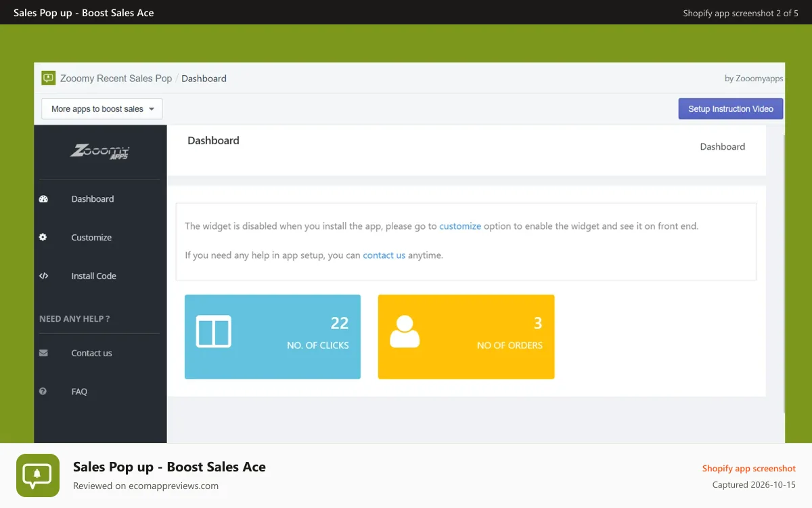Click the 'by Zooomyapps' text
The image size is (812, 508).
pyautogui.click(x=754, y=79)
